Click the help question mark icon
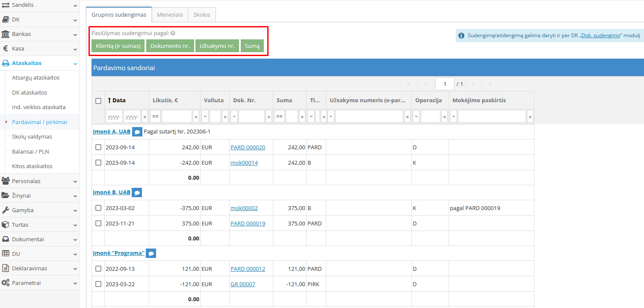Screen dimensions: 644x308 (173, 33)
